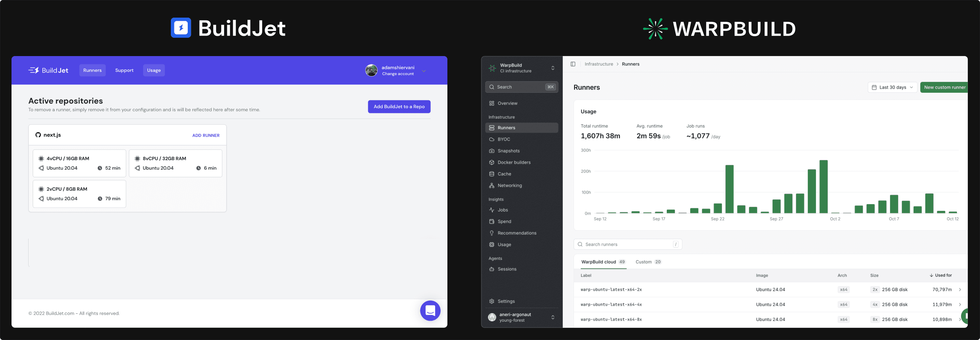The image size is (980, 340).
Task: Click Support in BuildJet header
Action: pyautogui.click(x=124, y=70)
